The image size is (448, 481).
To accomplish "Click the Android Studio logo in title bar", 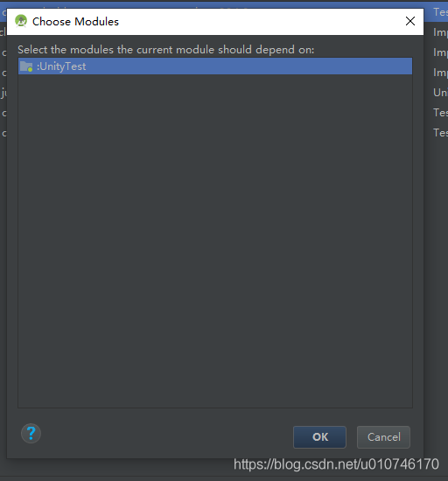I will pyautogui.click(x=21, y=21).
